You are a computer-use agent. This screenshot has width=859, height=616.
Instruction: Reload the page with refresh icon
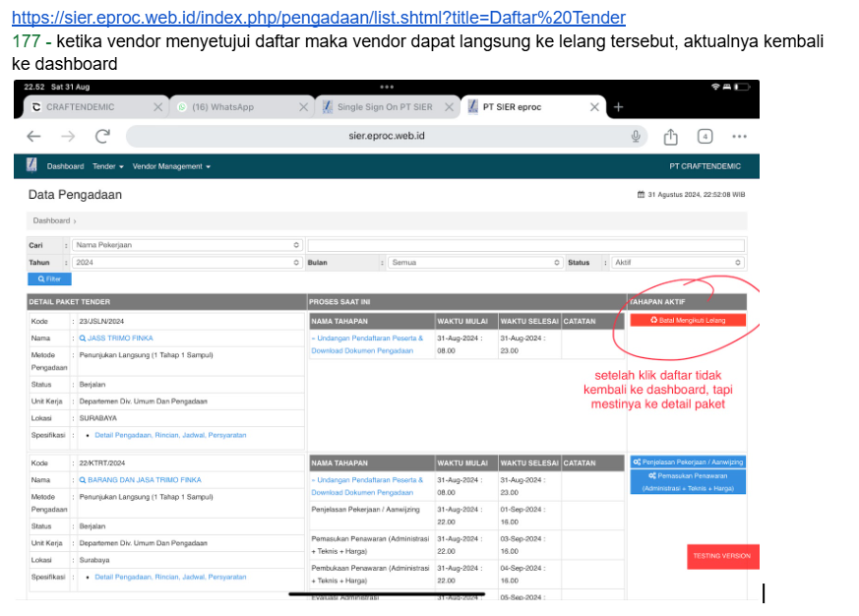(103, 137)
